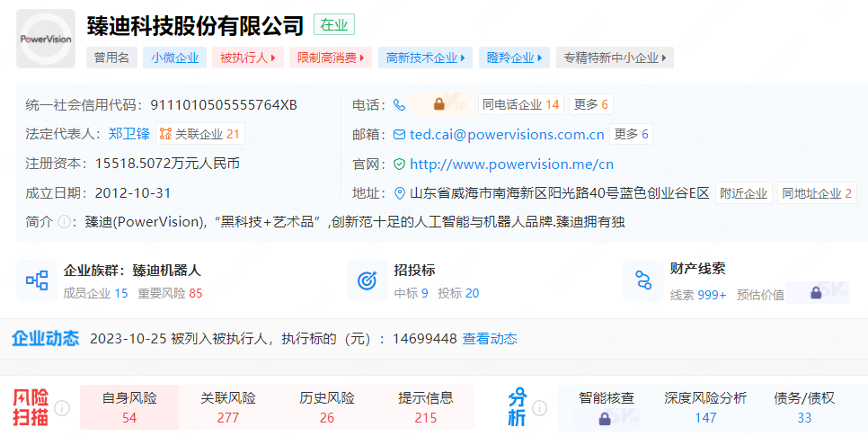868x436 pixels.
Task: Select the 自身风险 54 tab
Action: tap(129, 407)
